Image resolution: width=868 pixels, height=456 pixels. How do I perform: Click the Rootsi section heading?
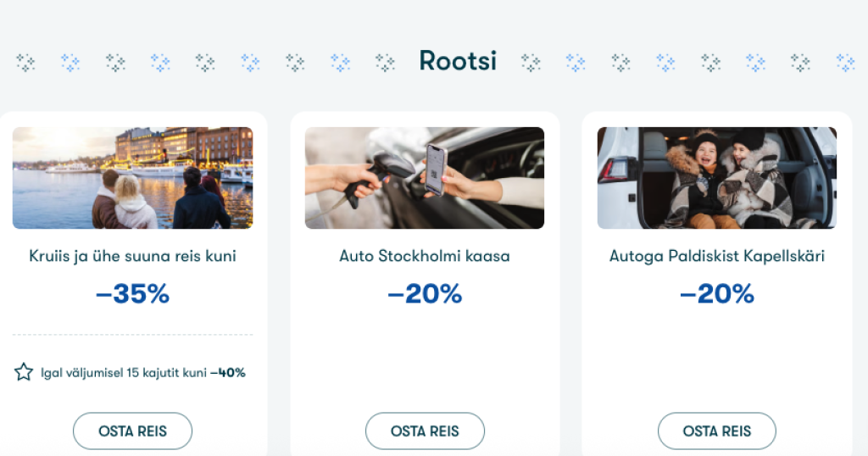tap(458, 61)
